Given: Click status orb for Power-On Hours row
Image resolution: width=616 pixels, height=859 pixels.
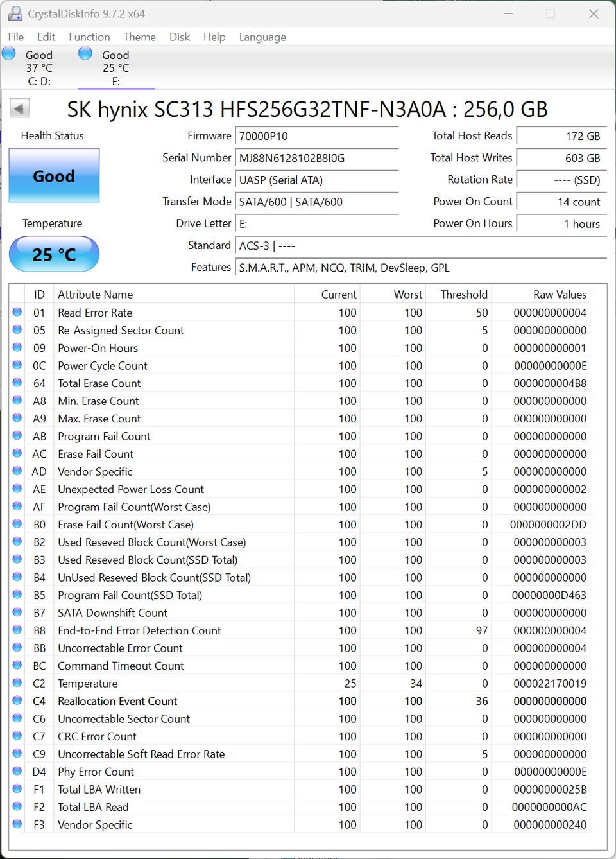Looking at the screenshot, I should pos(17,347).
